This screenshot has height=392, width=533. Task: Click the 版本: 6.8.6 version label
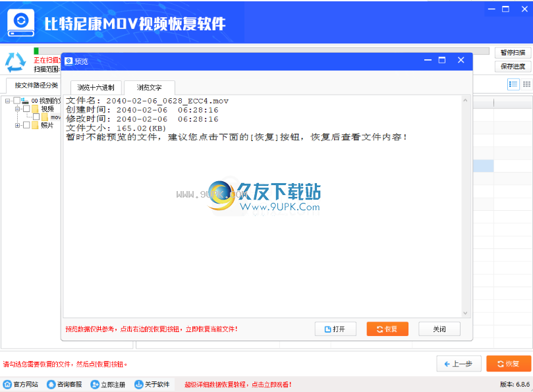pos(515,384)
